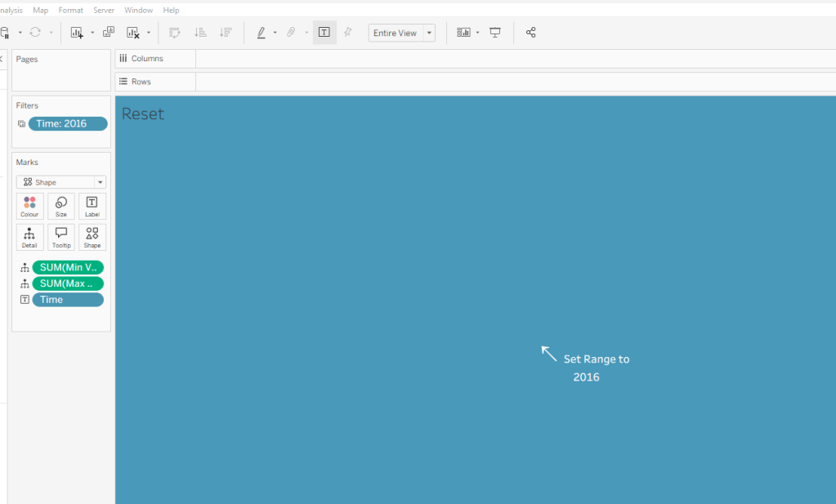Open the Shape mark type dropdown

point(61,182)
